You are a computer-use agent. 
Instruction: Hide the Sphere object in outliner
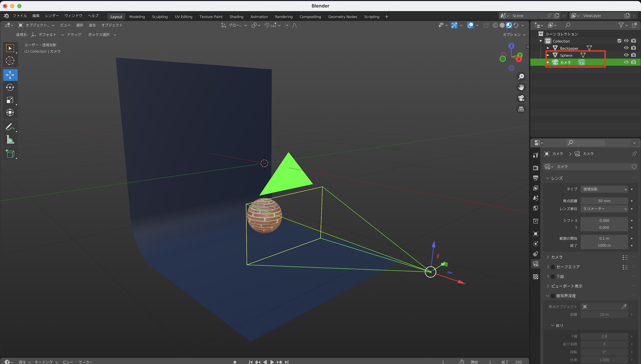[x=626, y=55]
